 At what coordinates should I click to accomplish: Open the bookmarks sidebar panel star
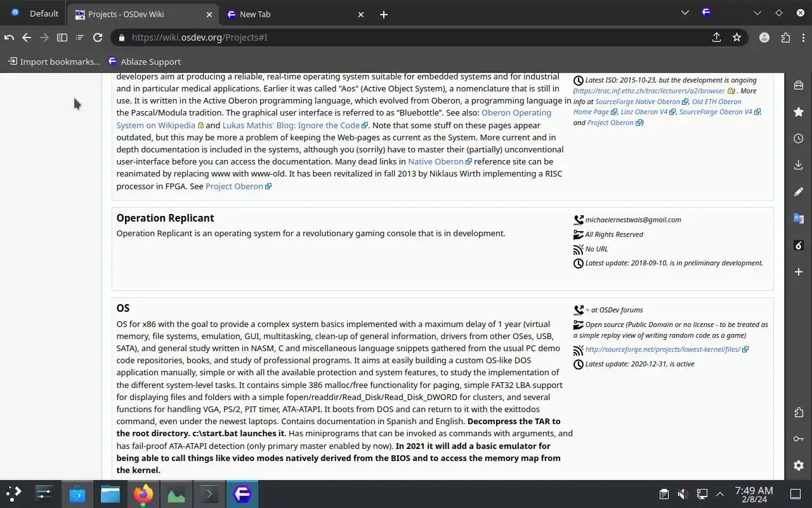[x=799, y=112]
